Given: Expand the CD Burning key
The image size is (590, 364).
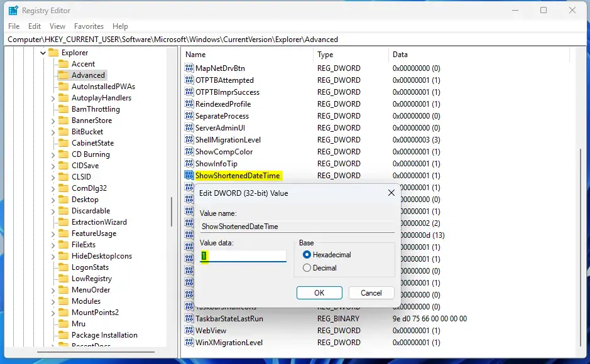Looking at the screenshot, I should tap(53, 155).
